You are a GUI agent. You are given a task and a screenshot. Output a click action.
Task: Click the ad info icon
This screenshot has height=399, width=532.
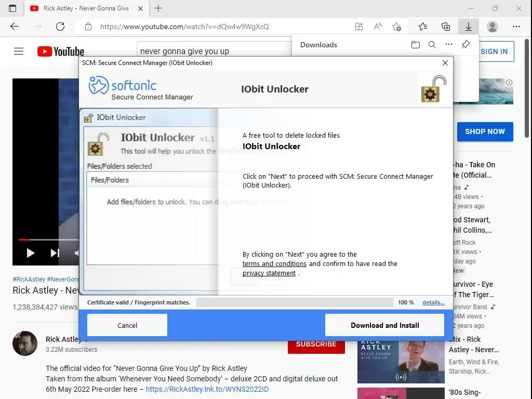509,83
